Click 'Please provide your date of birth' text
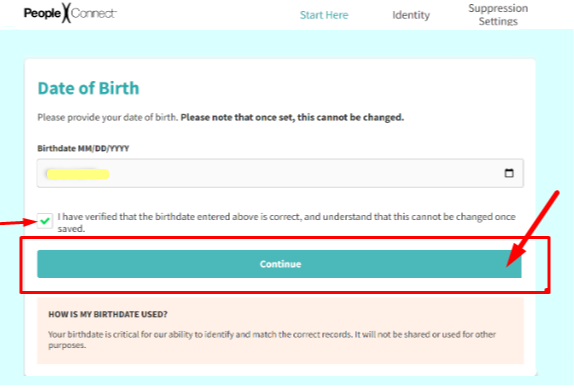Viewport: 574px width, 390px height. [108, 118]
